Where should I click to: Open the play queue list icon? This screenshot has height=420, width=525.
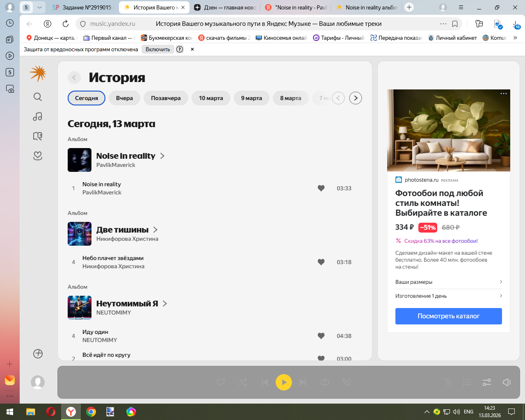[467, 382]
